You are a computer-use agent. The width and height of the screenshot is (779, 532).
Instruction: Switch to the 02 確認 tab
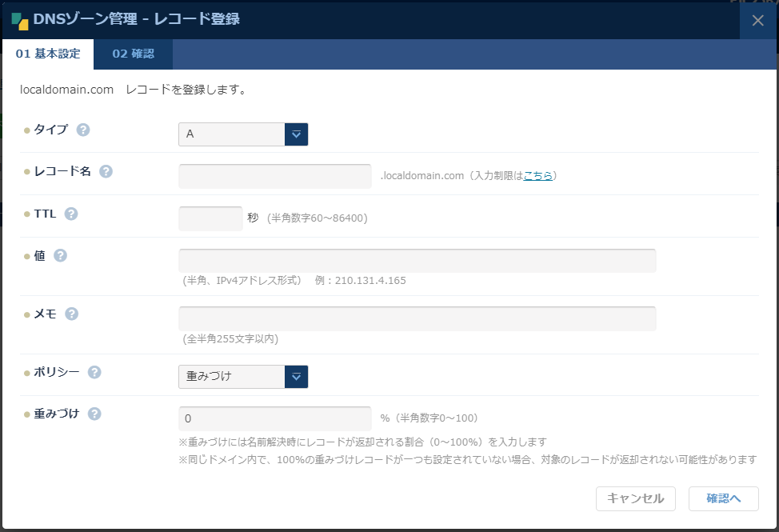[x=133, y=54]
